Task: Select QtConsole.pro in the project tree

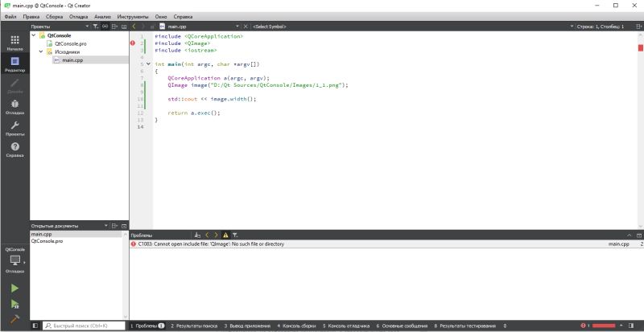Action: (x=70, y=43)
